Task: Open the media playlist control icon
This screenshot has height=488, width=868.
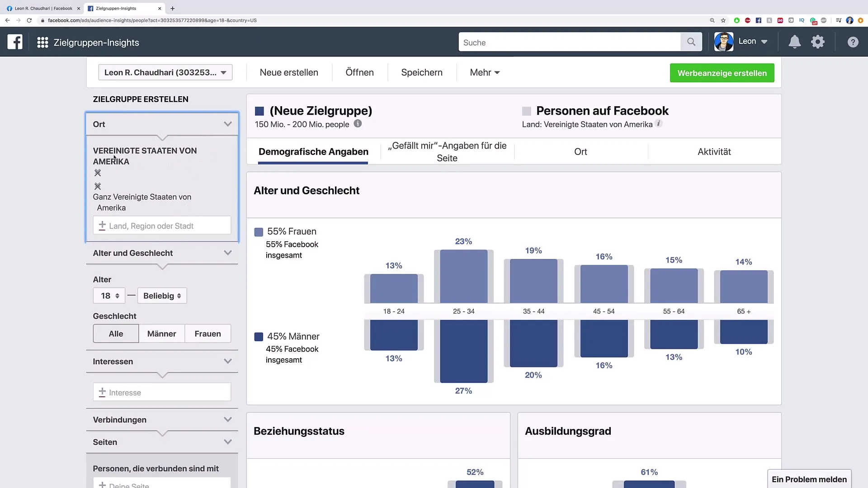Action: tap(839, 20)
